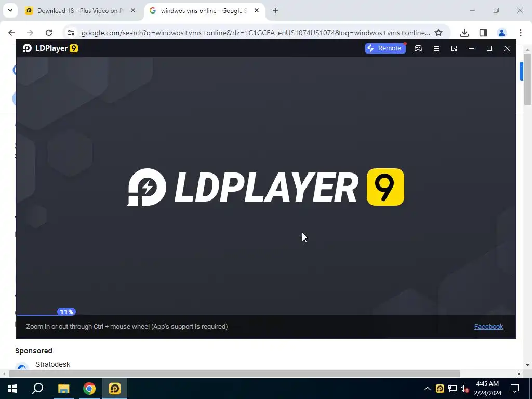The width and height of the screenshot is (532, 399).
Task: Click the Sponsored label text
Action: [x=34, y=351]
